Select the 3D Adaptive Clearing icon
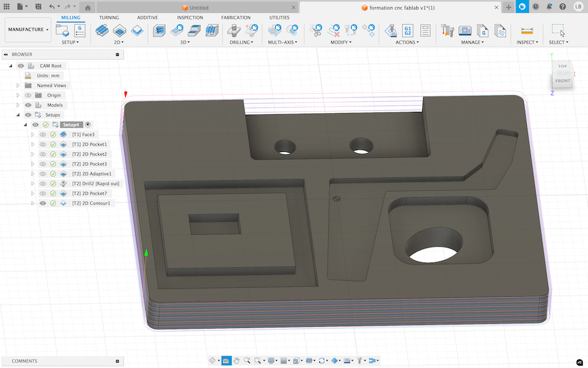Image resolution: width=588 pixels, height=368 pixels. coord(159,31)
